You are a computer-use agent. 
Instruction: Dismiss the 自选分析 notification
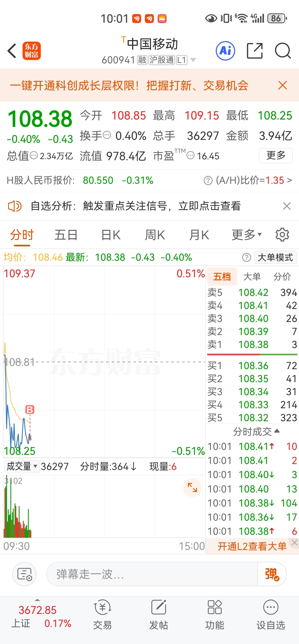click(x=287, y=206)
